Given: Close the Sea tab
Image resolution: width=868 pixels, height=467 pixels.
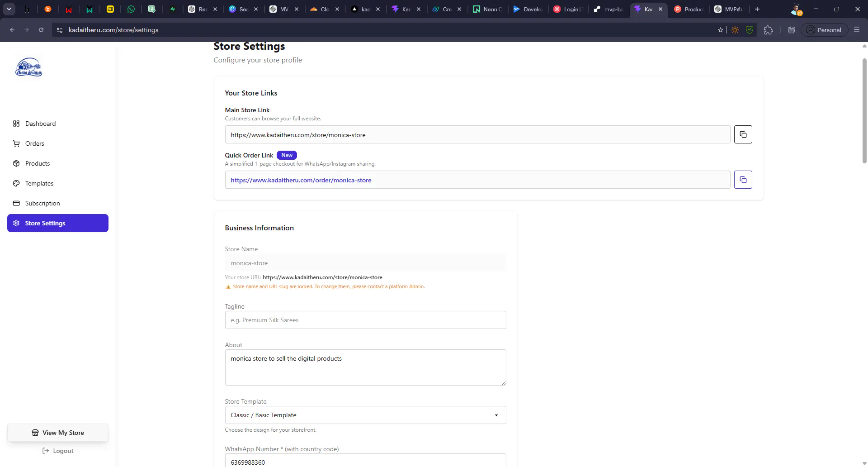Looking at the screenshot, I should tap(256, 9).
